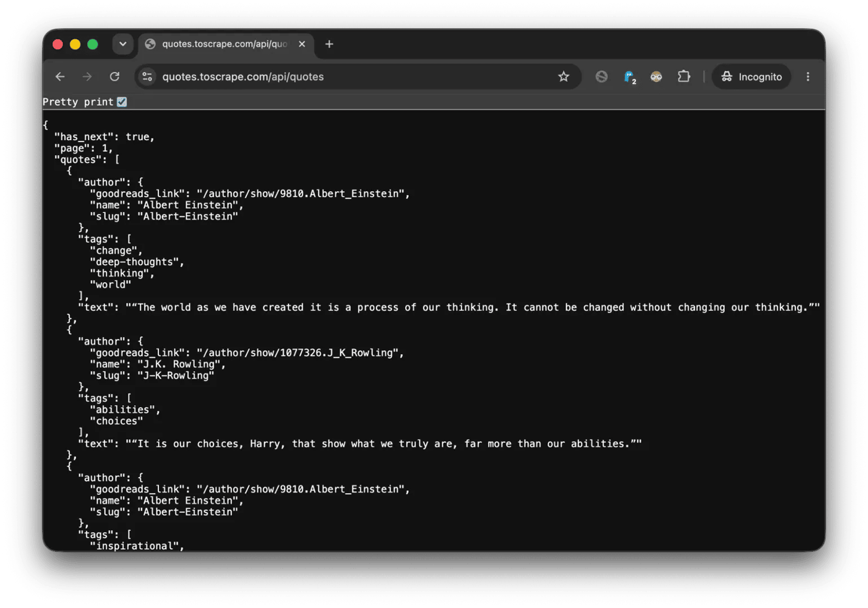Click the "world" tag text
Screen dimensions: 868x608
tap(110, 284)
